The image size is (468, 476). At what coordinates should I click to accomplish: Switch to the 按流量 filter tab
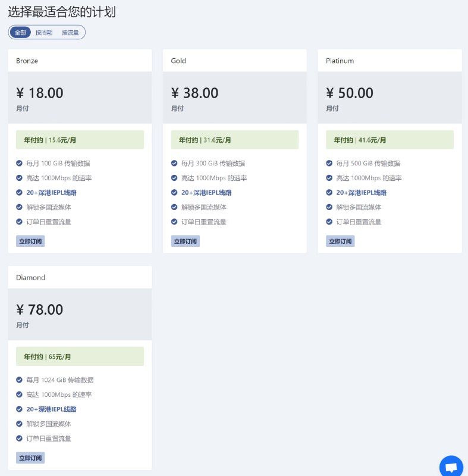pyautogui.click(x=70, y=33)
